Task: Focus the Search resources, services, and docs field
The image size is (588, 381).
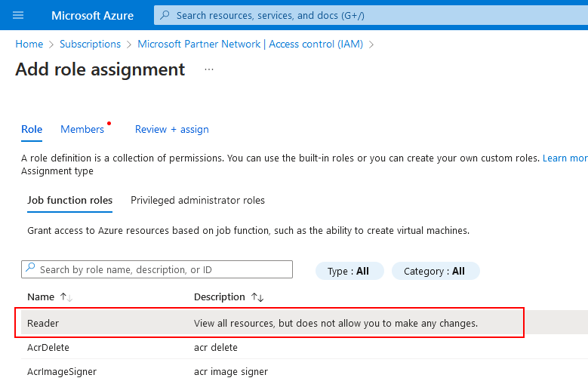Action: (371, 15)
